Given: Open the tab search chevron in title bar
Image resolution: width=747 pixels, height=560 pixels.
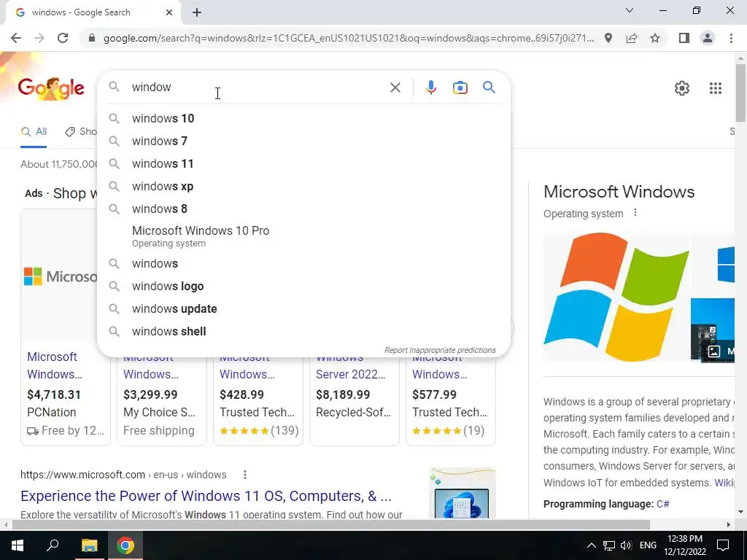Looking at the screenshot, I should [630, 10].
